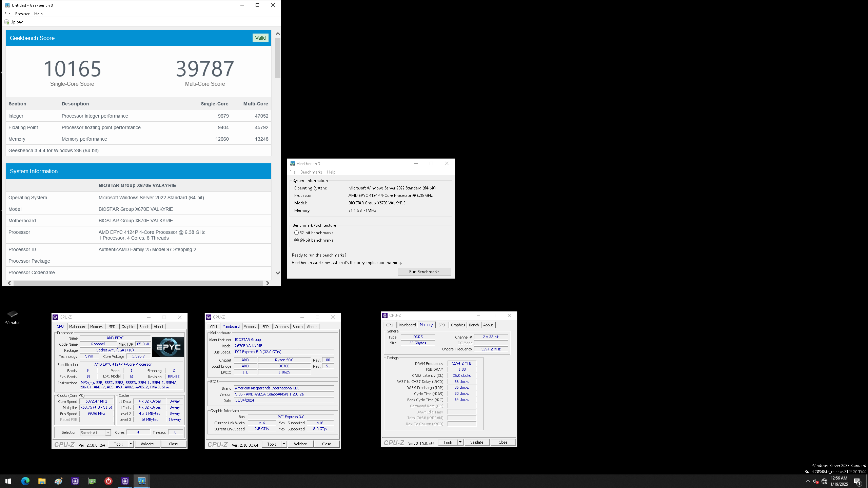Click the Run Benchmarks button
Image resolution: width=868 pixels, height=488 pixels.
[x=424, y=272]
